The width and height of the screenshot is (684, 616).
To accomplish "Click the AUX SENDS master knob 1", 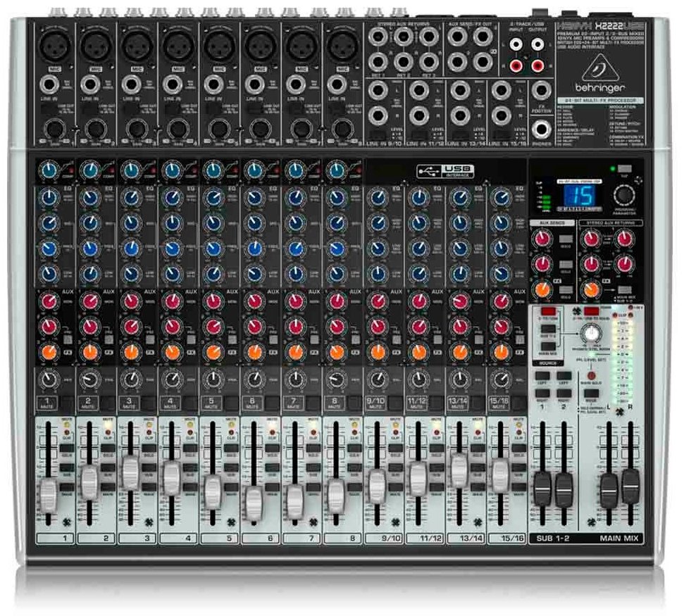I will pos(542,239).
